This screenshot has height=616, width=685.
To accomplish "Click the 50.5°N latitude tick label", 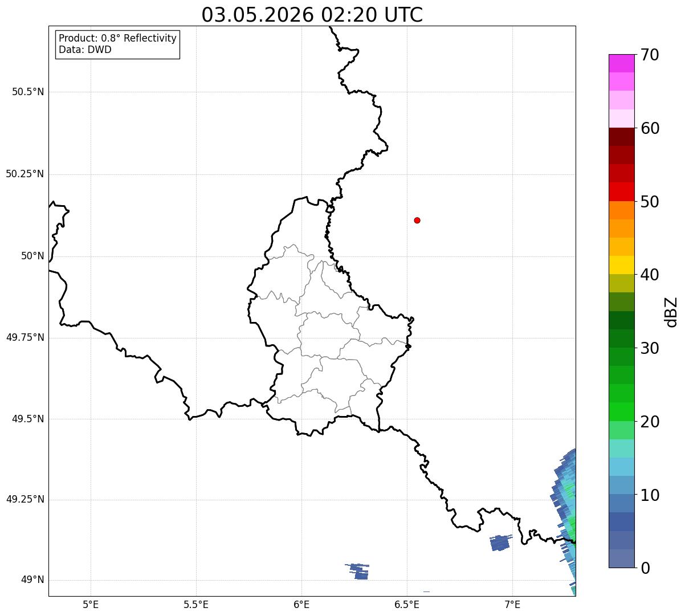I will point(28,92).
